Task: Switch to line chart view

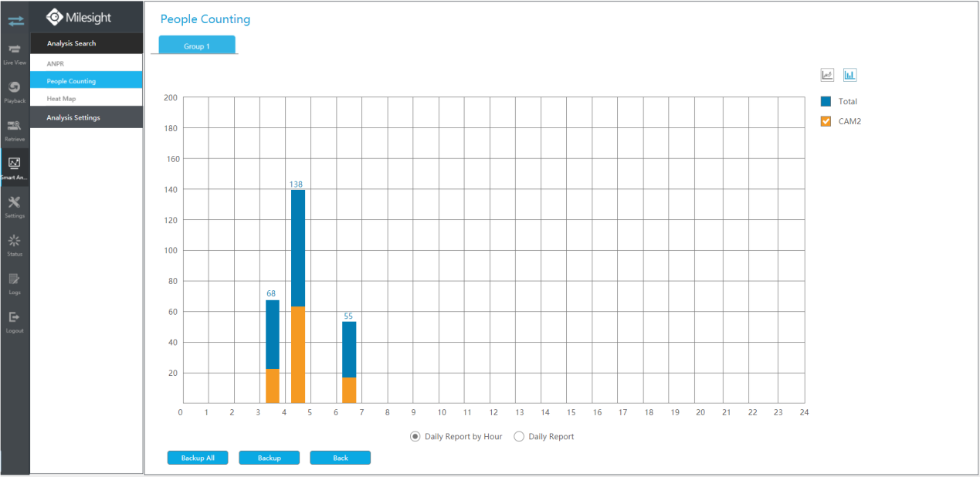Action: click(x=827, y=75)
